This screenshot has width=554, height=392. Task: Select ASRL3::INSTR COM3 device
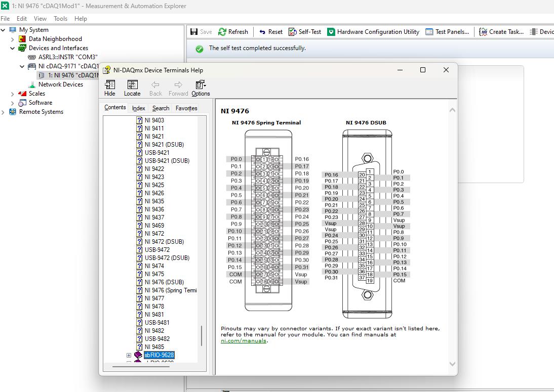point(68,57)
